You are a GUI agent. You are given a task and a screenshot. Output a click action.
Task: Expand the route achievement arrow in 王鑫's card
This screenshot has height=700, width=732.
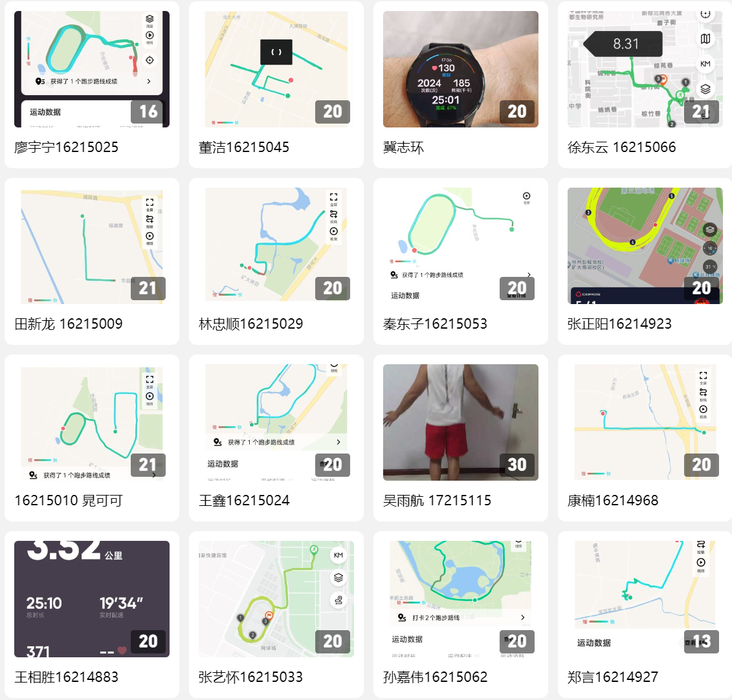click(x=338, y=442)
